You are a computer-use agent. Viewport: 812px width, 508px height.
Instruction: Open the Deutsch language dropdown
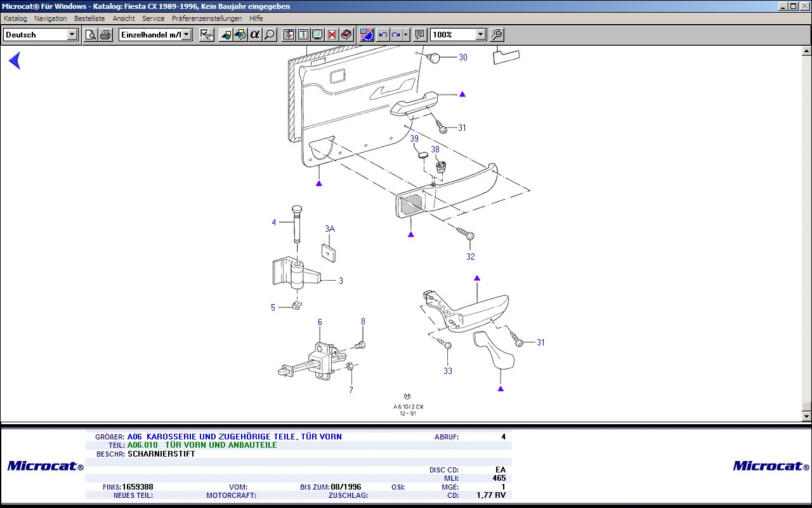(x=72, y=35)
